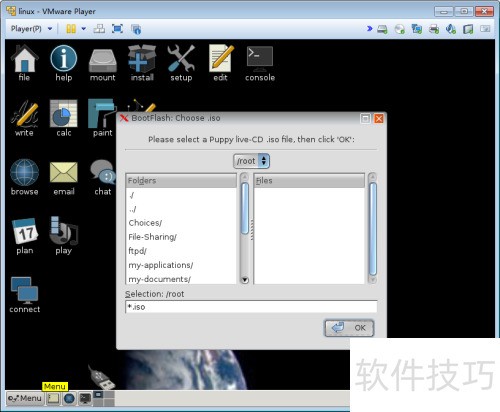Select the ftpd/ folder

pyautogui.click(x=181, y=251)
